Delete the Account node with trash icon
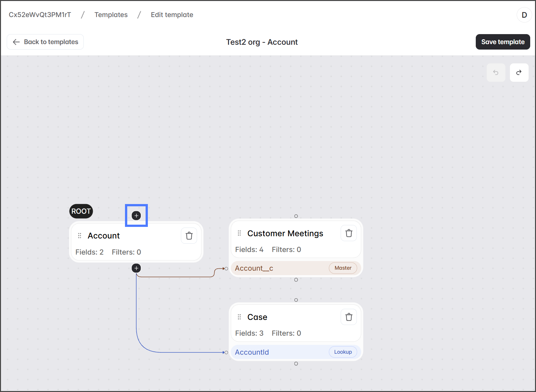Image resolution: width=536 pixels, height=392 pixels. tap(189, 236)
